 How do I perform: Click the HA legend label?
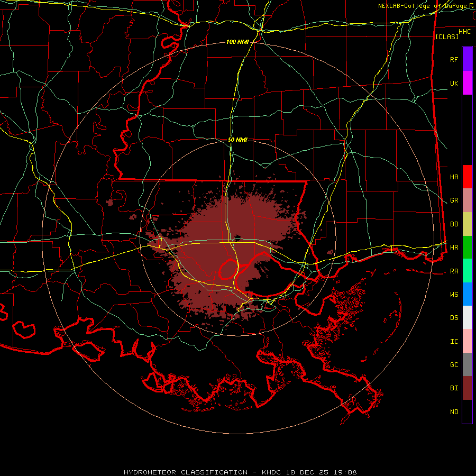454,177
